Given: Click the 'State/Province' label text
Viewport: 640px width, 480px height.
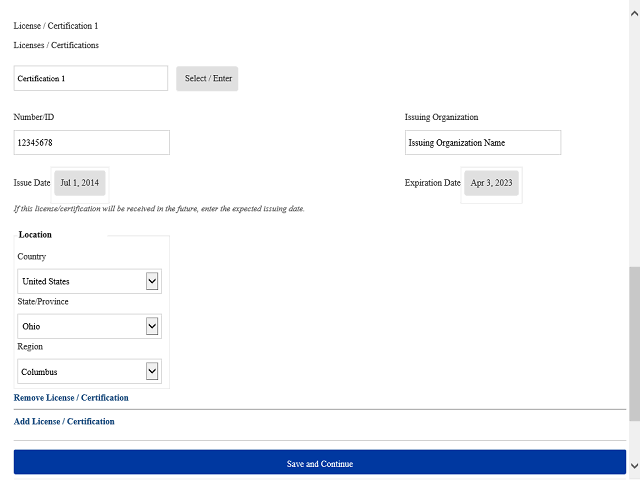Looking at the screenshot, I should [43, 302].
